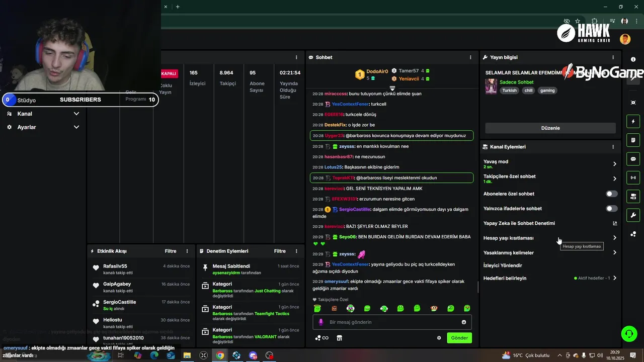Click the gaming tag
Image resolution: width=644 pixels, height=362 pixels.
[547, 90]
